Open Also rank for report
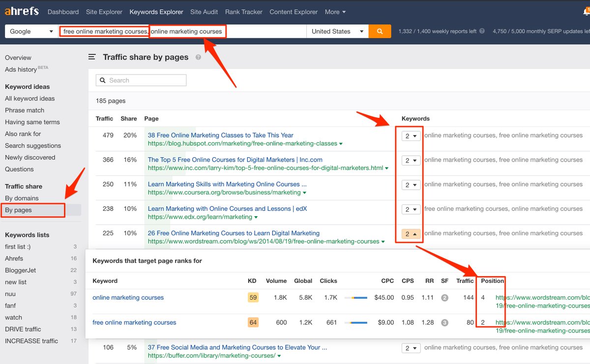Viewport: 590px width, 364px height. tap(23, 134)
